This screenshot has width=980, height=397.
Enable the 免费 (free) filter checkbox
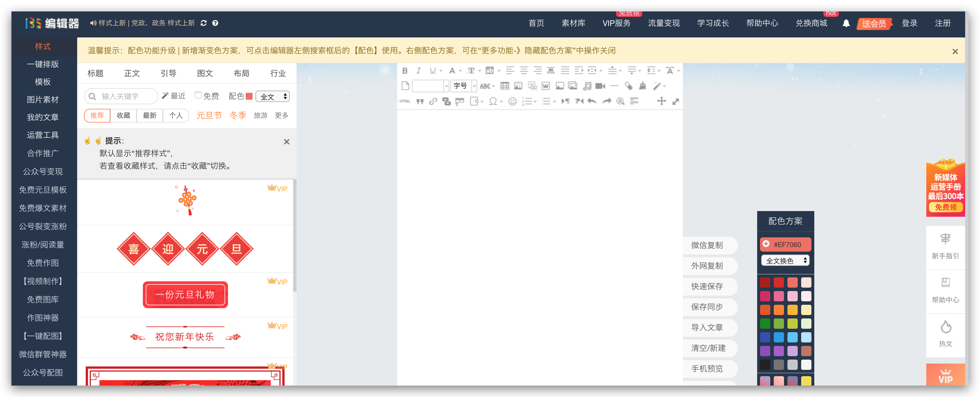click(x=198, y=95)
